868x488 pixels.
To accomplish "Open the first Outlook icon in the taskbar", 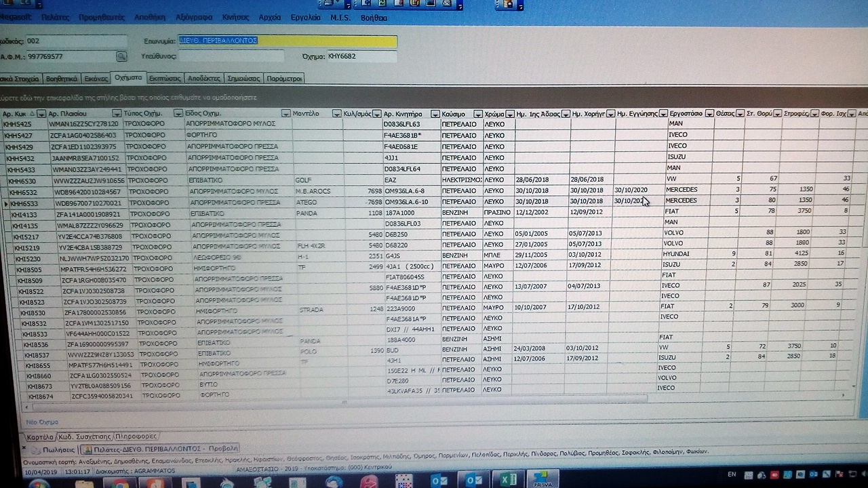I will click(439, 481).
